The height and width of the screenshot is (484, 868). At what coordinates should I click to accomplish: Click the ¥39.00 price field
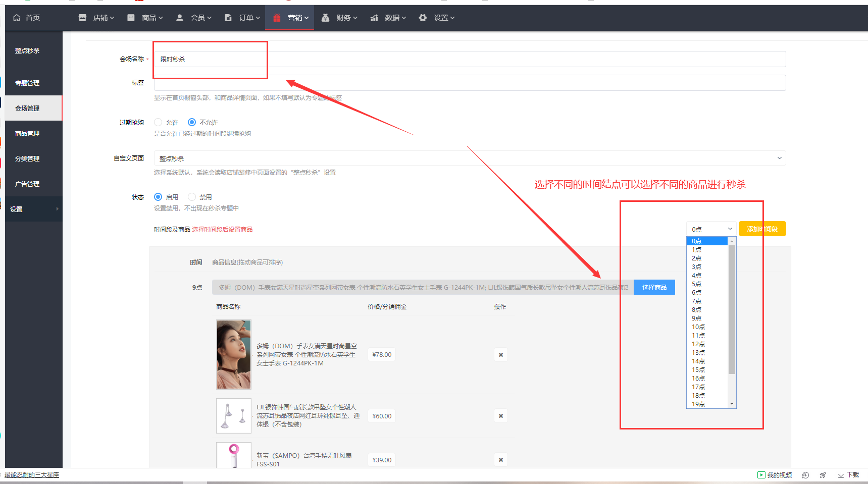click(382, 460)
